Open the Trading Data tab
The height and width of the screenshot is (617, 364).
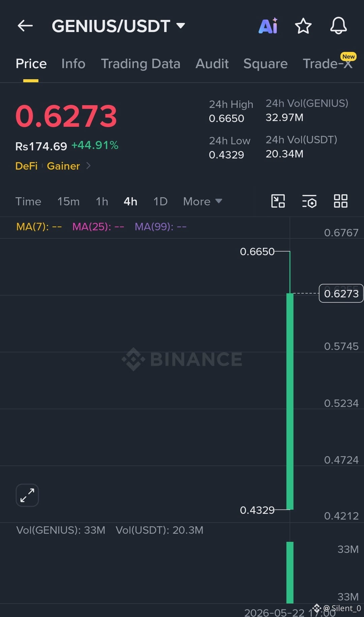pyautogui.click(x=141, y=63)
